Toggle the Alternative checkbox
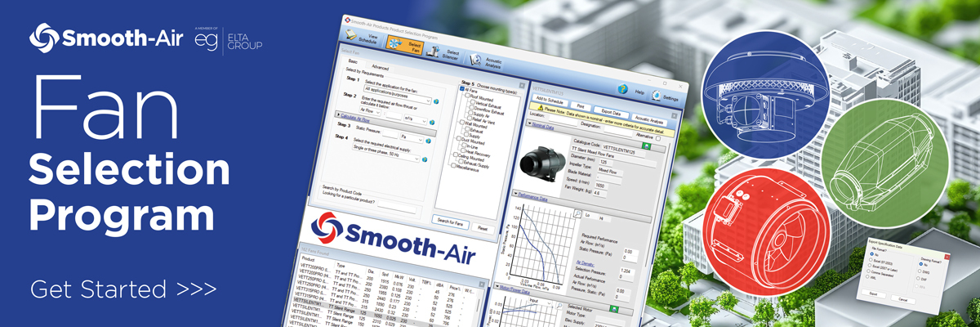 (658, 138)
